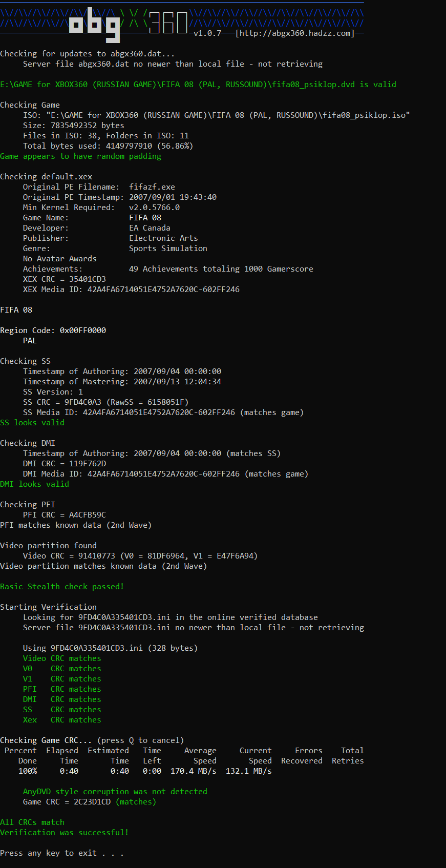Click the green "Video CRC matches" row

click(x=62, y=658)
